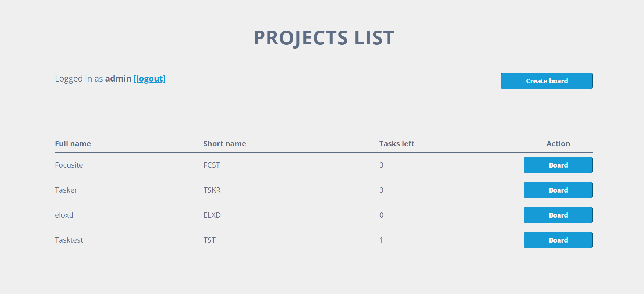The width and height of the screenshot is (644, 294).
Task: Open the board for eloxd project
Action: [x=558, y=215]
